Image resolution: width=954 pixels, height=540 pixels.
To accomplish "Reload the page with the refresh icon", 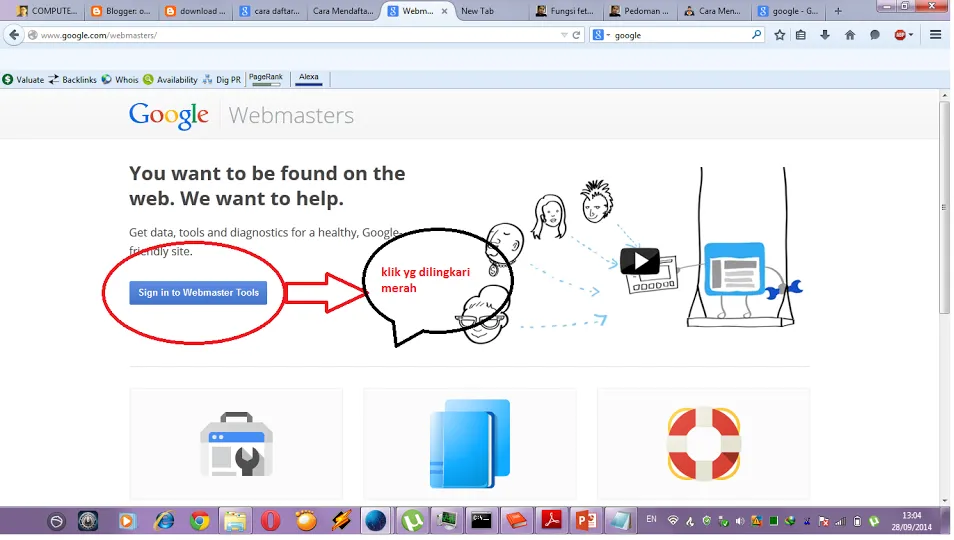I will coord(576,35).
